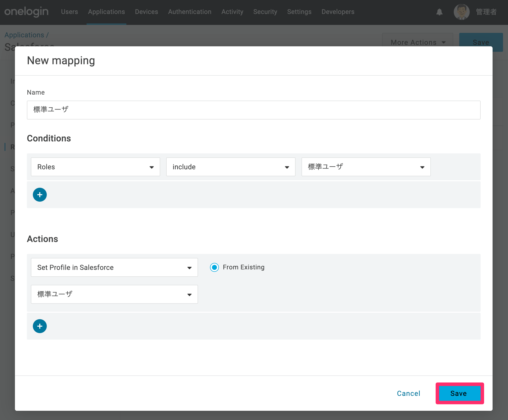
Task: Add a new condition with plus button
Action: (x=40, y=195)
